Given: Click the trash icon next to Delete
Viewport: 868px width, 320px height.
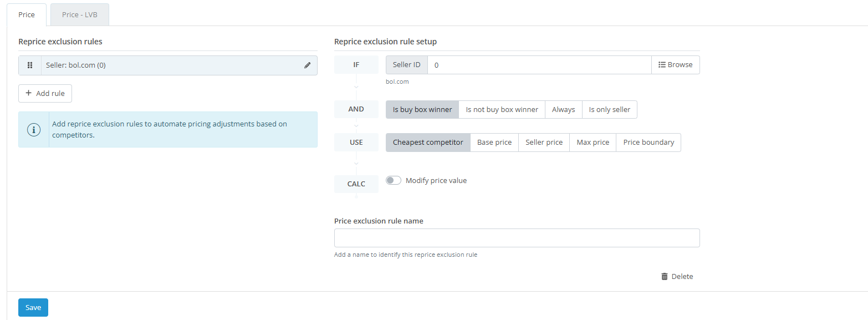Looking at the screenshot, I should point(665,276).
